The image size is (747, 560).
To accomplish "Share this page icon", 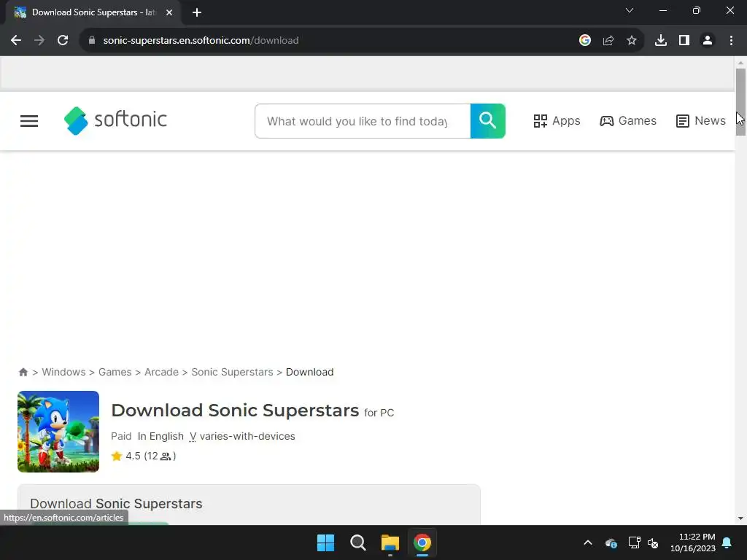I will point(608,41).
